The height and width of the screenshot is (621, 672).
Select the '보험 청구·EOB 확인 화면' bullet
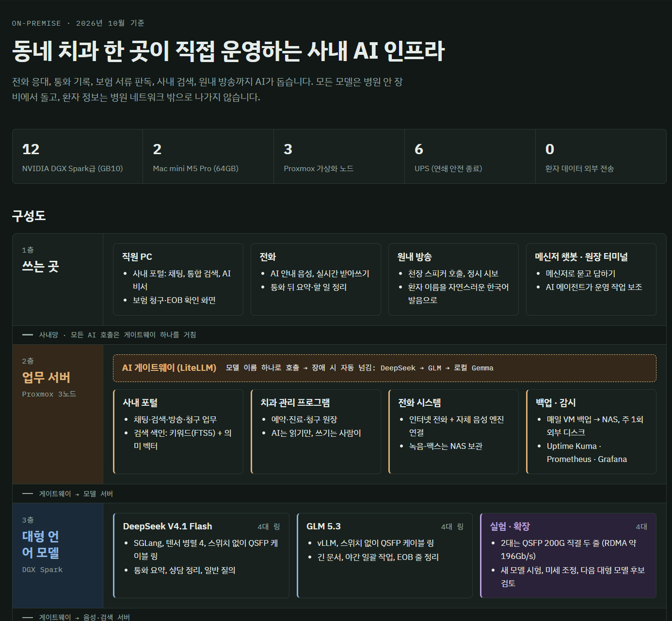(175, 301)
